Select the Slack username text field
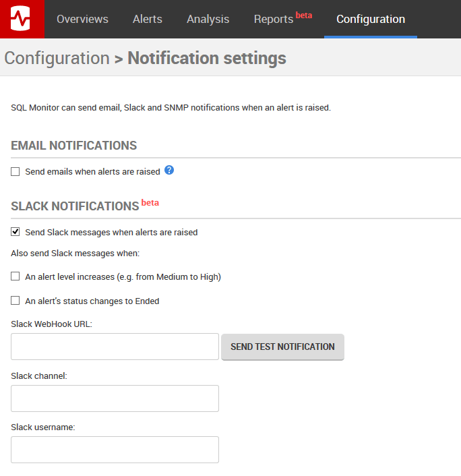 click(x=115, y=450)
